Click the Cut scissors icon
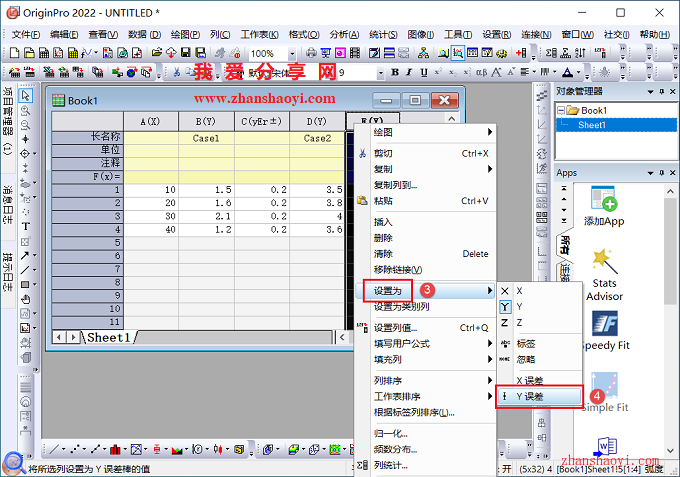The width and height of the screenshot is (680, 477). 177,72
